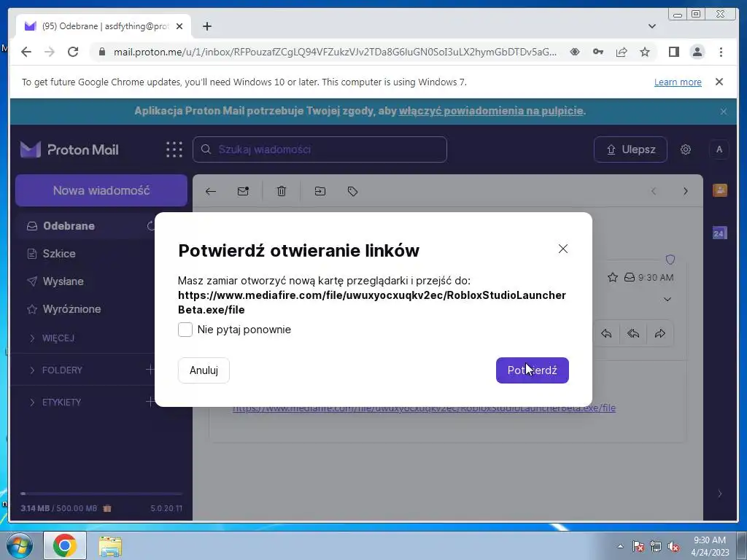Star the open message

[x=612, y=277]
